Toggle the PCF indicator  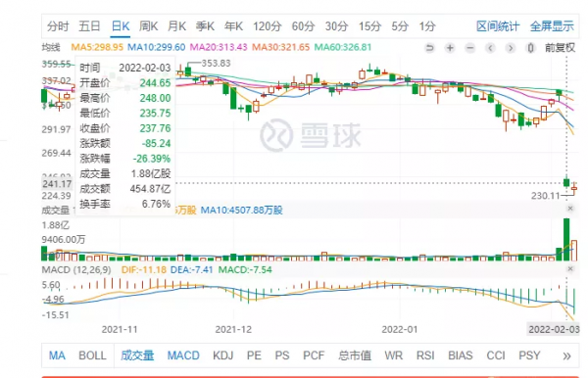(314, 355)
